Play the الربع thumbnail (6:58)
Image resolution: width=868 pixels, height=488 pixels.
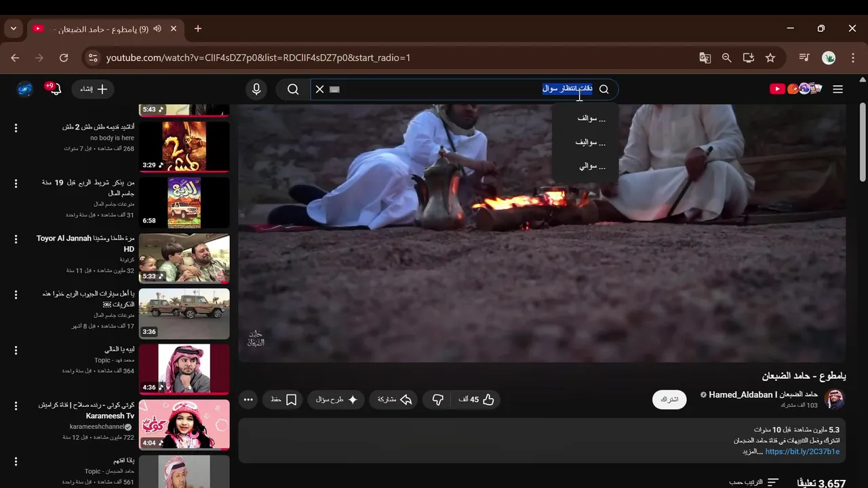(x=184, y=202)
